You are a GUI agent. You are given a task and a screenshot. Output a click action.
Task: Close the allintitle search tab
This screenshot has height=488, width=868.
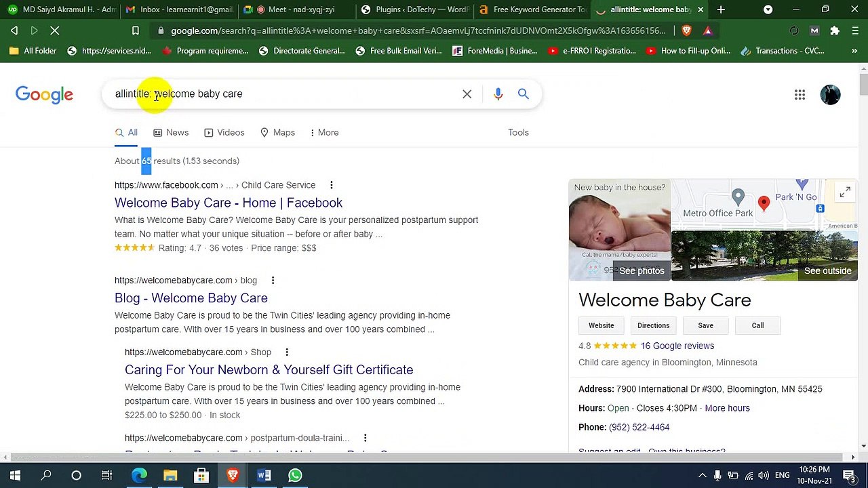click(x=701, y=9)
